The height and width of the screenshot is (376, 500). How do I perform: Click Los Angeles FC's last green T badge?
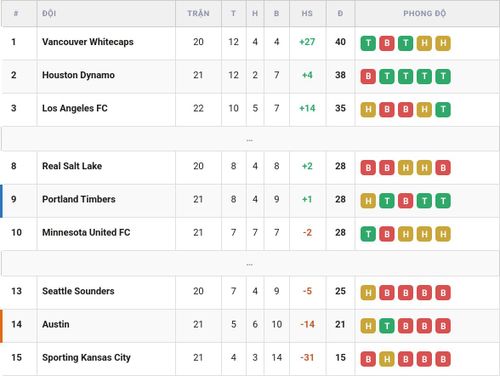coord(443,109)
